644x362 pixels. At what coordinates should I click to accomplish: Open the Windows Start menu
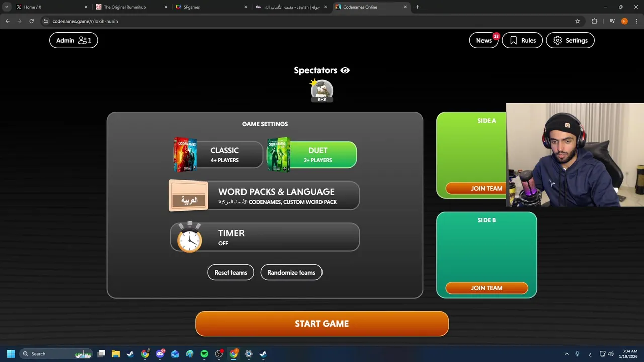tap(11, 354)
